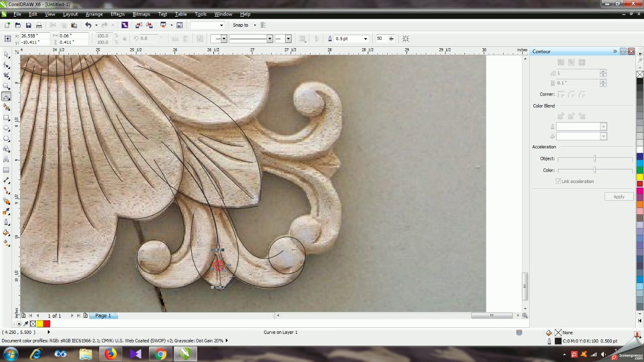Open Google Chrome from taskbar
Viewport: 644px width, 362px height.
click(x=160, y=354)
